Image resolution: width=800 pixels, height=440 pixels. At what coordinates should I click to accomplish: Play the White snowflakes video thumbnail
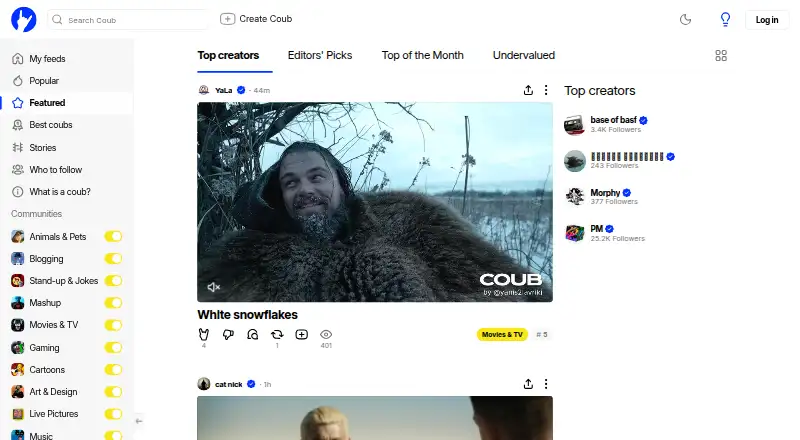(x=375, y=202)
